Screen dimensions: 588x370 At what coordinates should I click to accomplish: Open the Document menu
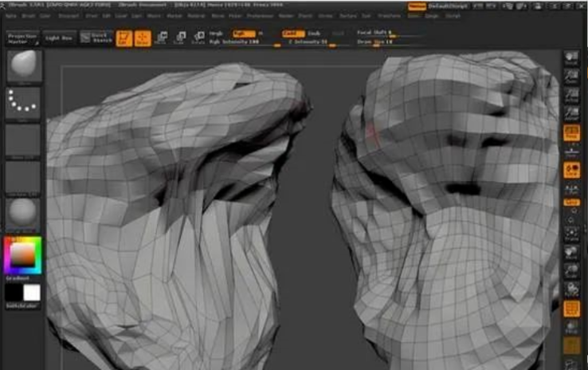pyautogui.click(x=69, y=16)
